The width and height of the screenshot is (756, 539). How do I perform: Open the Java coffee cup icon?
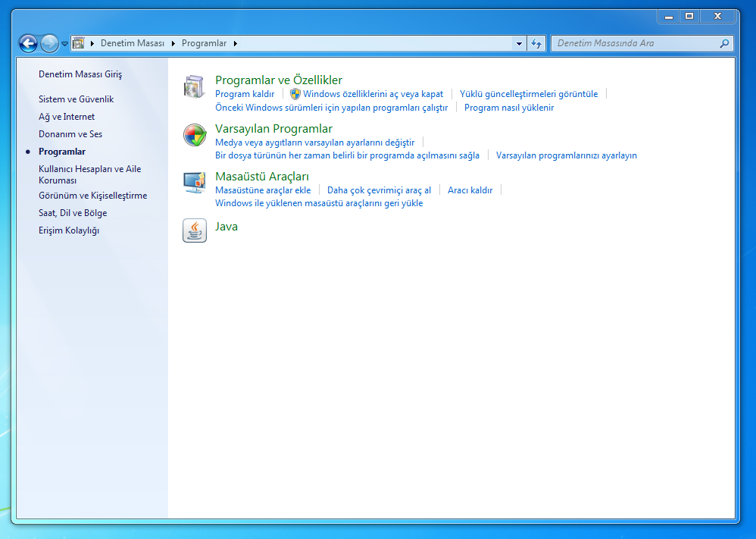195,230
